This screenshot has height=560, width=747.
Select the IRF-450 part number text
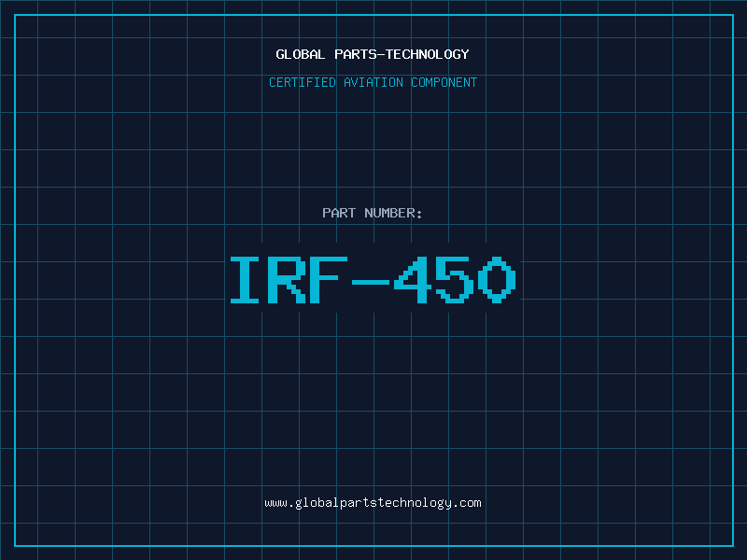[x=373, y=279]
